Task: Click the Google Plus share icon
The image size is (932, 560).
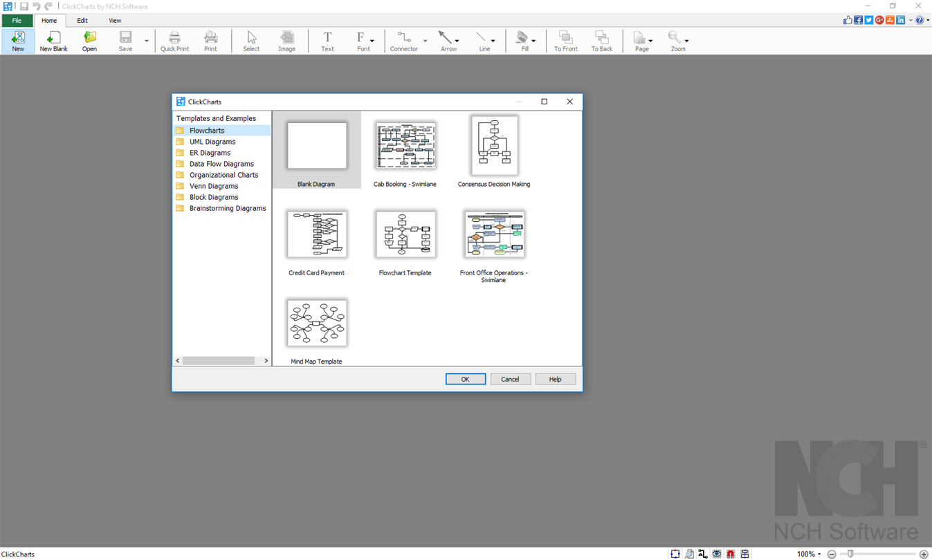Action: pos(879,20)
